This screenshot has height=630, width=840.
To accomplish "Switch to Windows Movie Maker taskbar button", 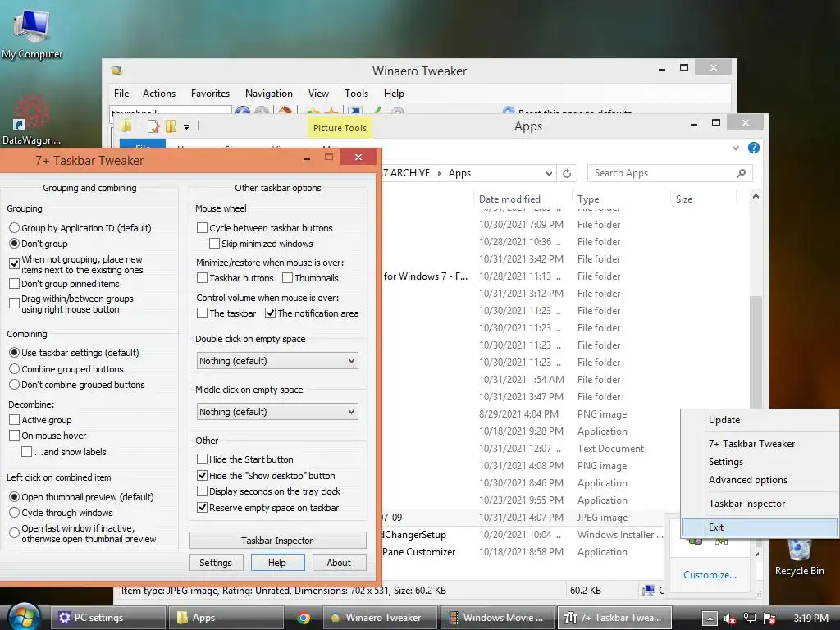I will click(x=496, y=618).
